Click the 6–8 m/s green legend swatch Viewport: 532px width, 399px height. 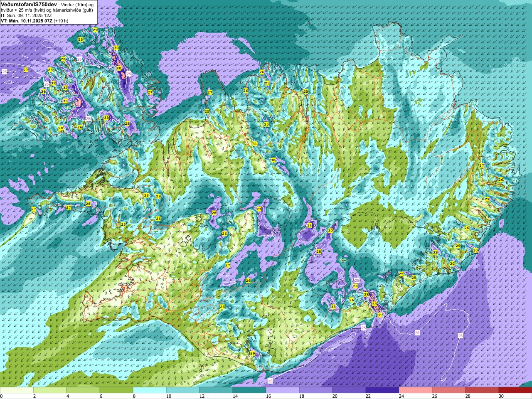pyautogui.click(x=116, y=390)
